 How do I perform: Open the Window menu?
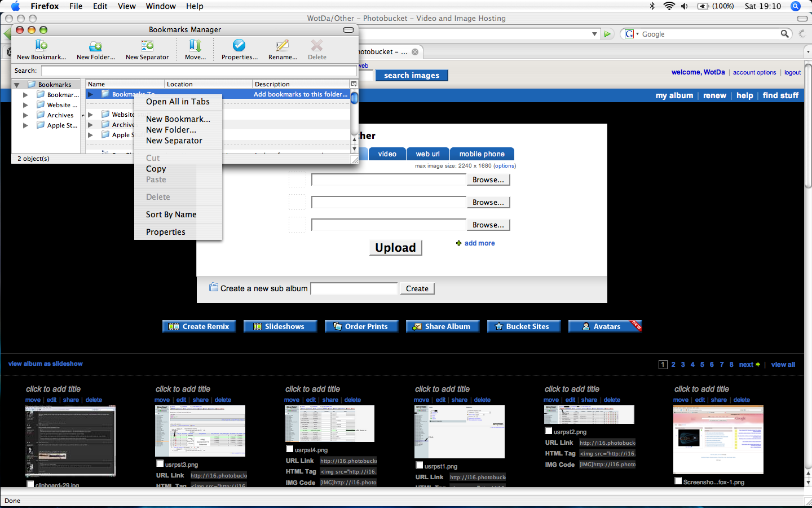click(161, 6)
